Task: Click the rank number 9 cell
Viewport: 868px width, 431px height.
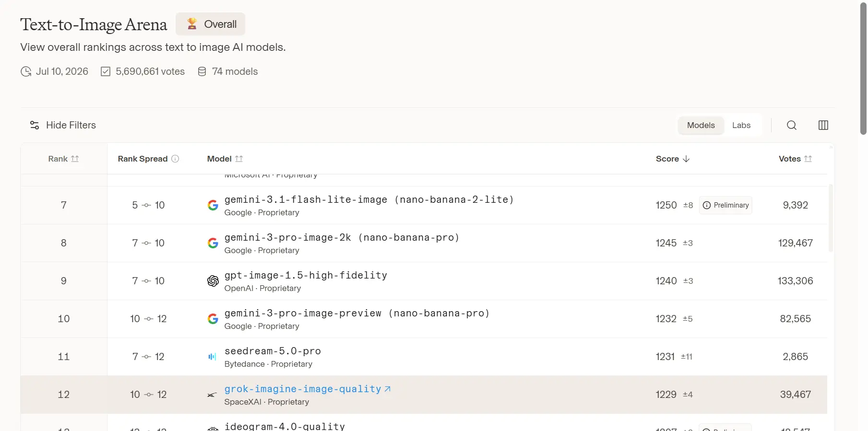Action: point(63,281)
